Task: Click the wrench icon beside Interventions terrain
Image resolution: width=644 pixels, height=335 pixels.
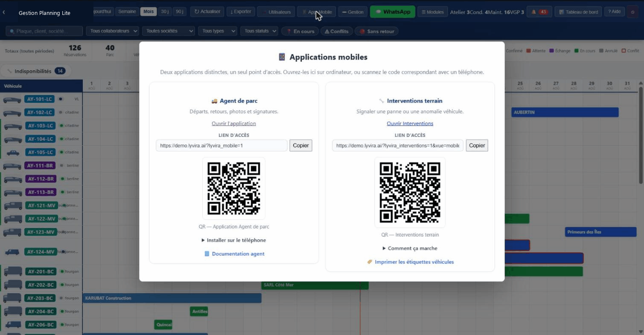Action: pyautogui.click(x=382, y=101)
